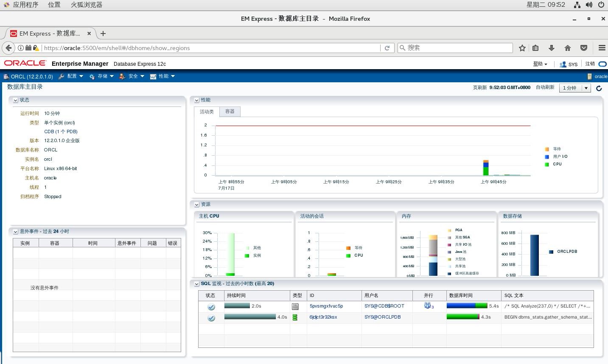Bookmark this page with the star icon

tap(522, 48)
